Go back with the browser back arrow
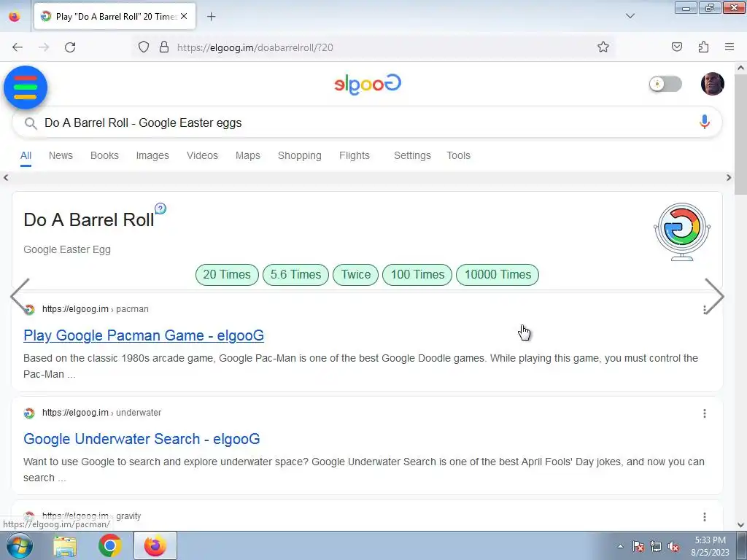Screen dimensions: 747x560 click(18, 47)
